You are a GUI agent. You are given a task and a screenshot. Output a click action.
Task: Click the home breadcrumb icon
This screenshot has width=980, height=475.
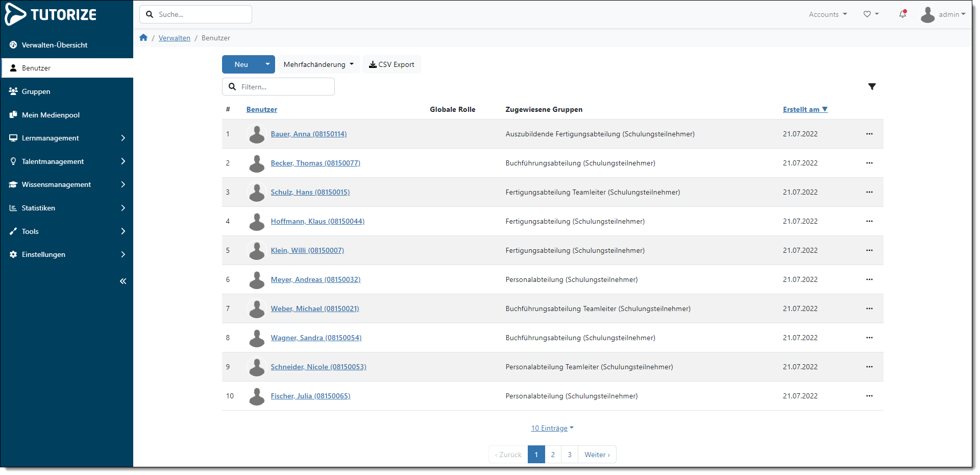click(143, 37)
